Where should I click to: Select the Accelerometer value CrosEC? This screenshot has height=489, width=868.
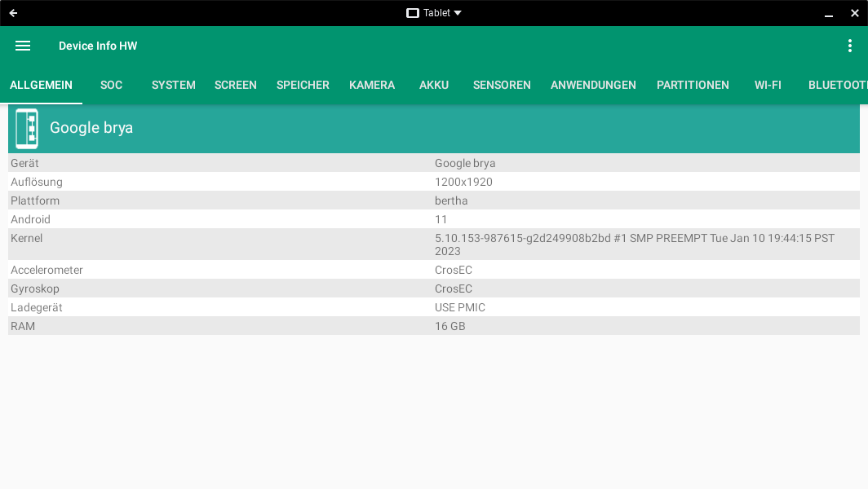pos(454,270)
